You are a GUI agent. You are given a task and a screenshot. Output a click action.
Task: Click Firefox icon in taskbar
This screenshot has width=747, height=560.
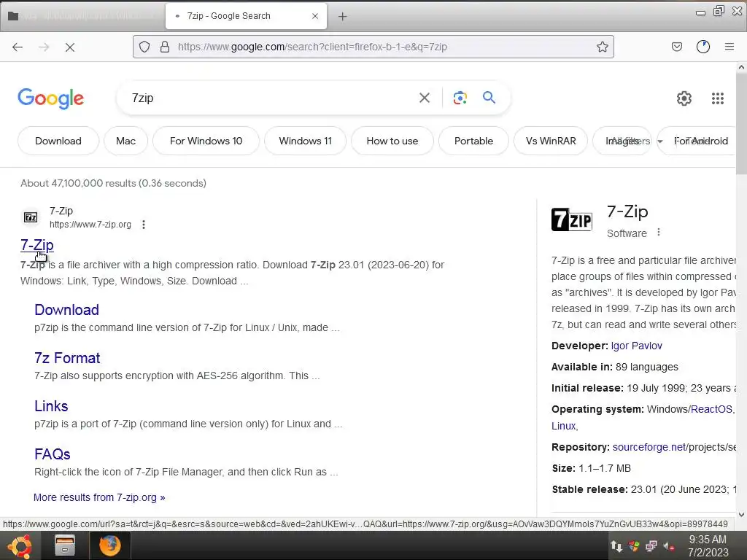(x=110, y=545)
